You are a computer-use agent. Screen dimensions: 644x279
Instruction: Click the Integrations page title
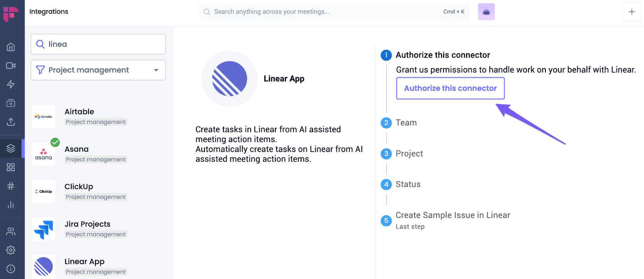pos(49,12)
